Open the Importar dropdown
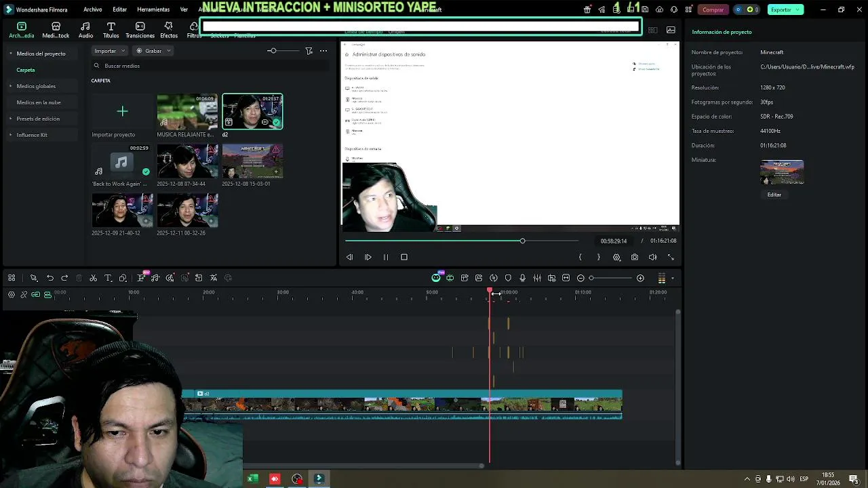 coord(109,51)
